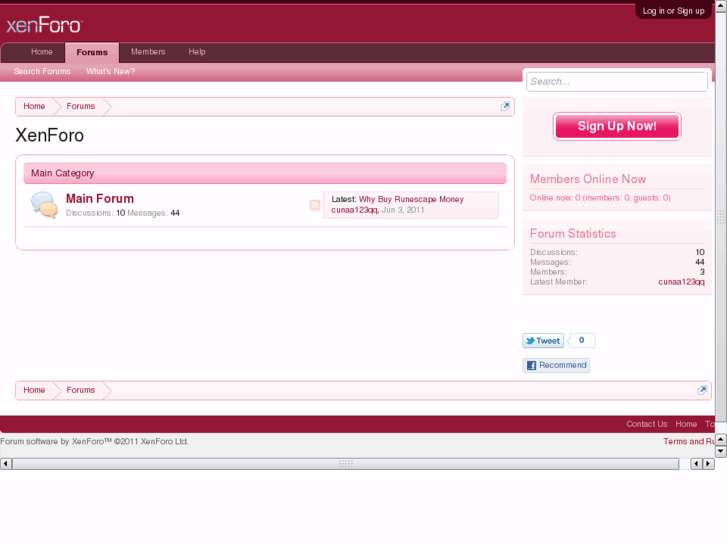Click the Tweet count bubble
This screenshot has width=727, height=545.
(581, 340)
